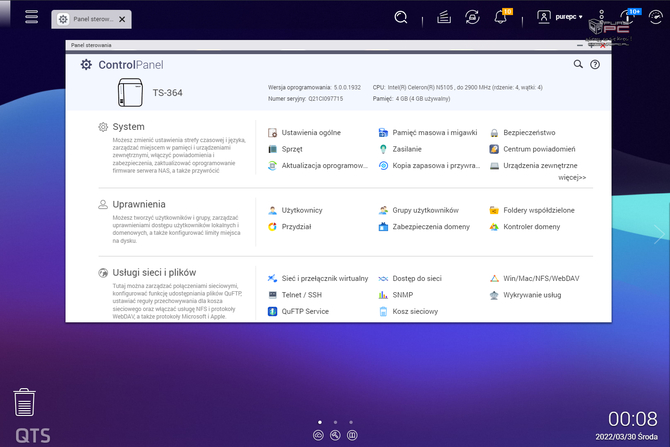Viewport: 670px width, 447px height.
Task: Open the desktop trash bin icon
Action: coord(24,402)
